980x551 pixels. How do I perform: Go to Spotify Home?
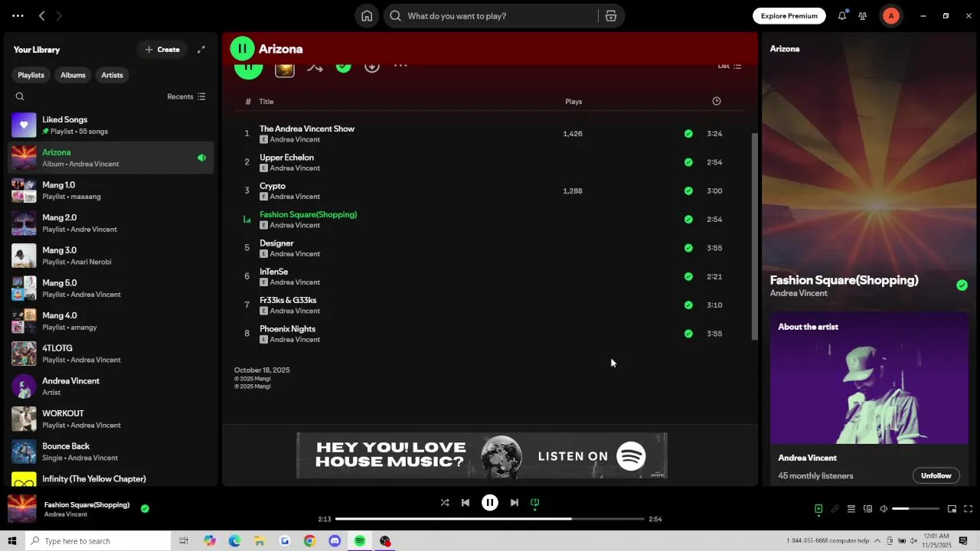tap(367, 16)
